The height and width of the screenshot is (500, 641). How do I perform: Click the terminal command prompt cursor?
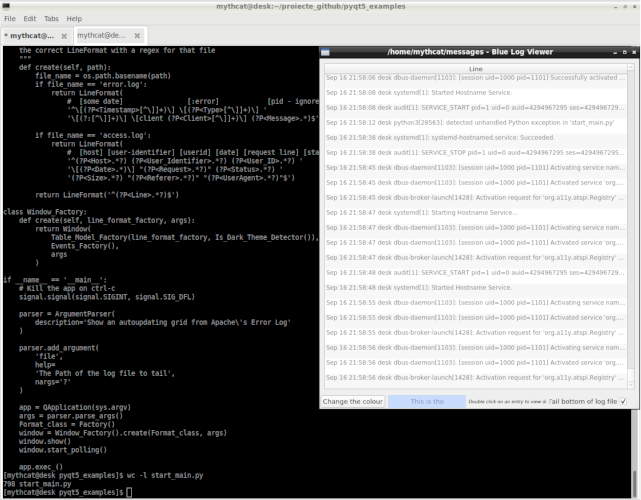click(x=129, y=492)
